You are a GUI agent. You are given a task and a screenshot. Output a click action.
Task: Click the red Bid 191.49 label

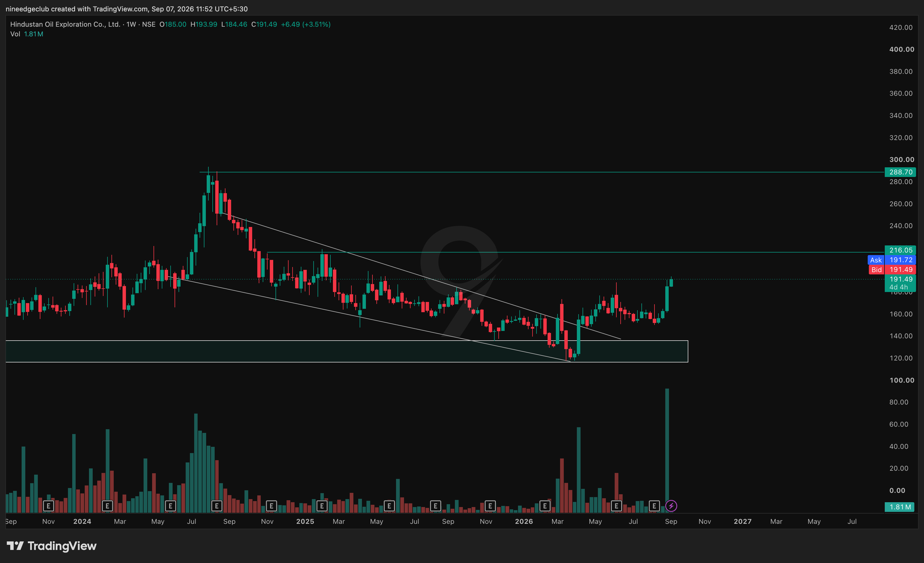[x=892, y=269]
